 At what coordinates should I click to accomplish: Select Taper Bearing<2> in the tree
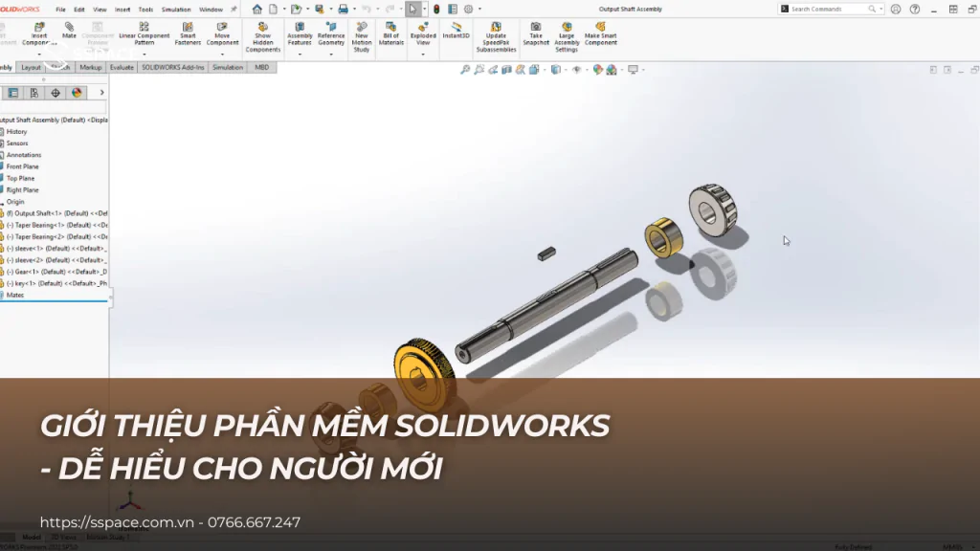click(x=54, y=237)
